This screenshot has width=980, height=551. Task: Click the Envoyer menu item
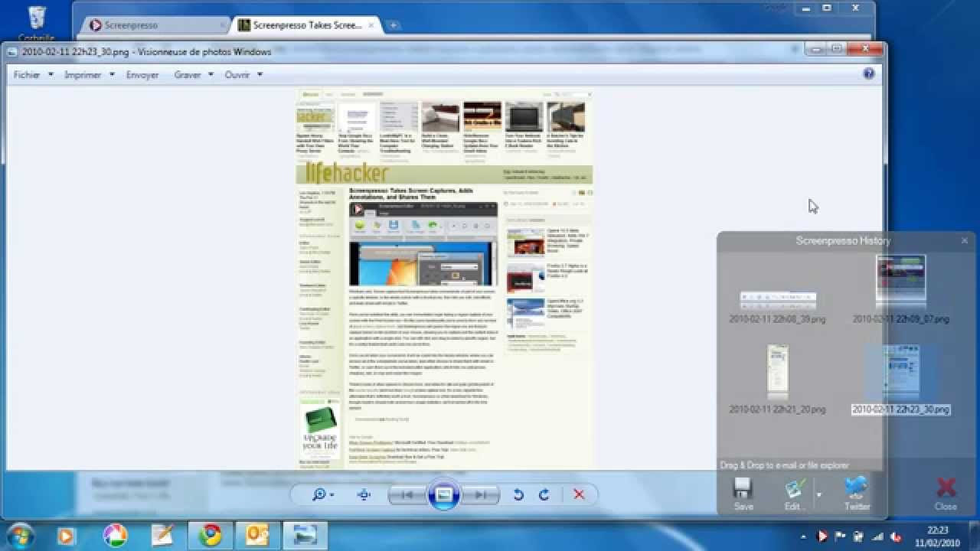tap(142, 75)
